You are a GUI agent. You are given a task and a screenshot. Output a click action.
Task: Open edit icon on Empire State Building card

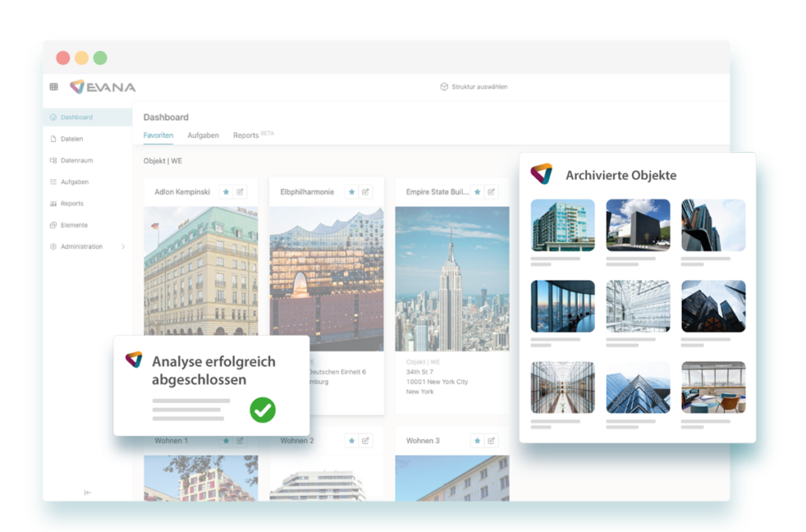point(491,191)
